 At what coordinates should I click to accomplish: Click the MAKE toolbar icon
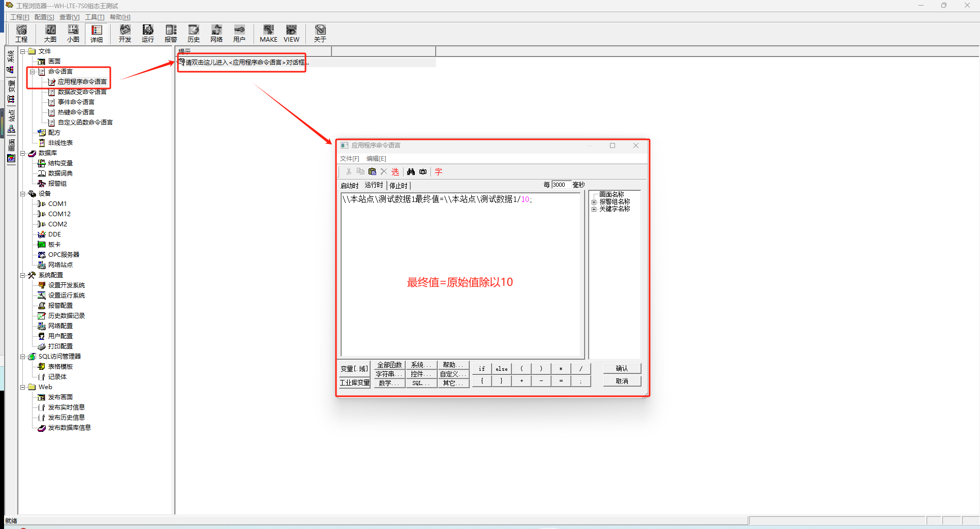268,33
